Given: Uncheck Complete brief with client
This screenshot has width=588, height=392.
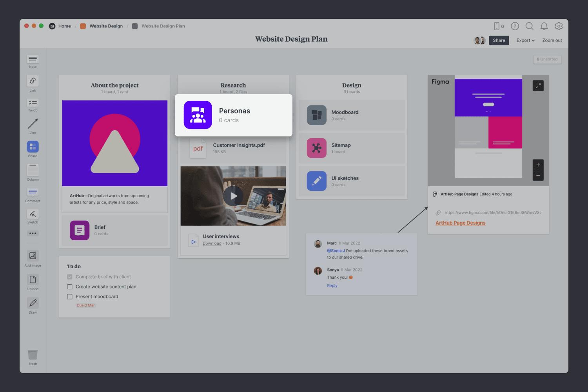Looking at the screenshot, I should [x=70, y=277].
